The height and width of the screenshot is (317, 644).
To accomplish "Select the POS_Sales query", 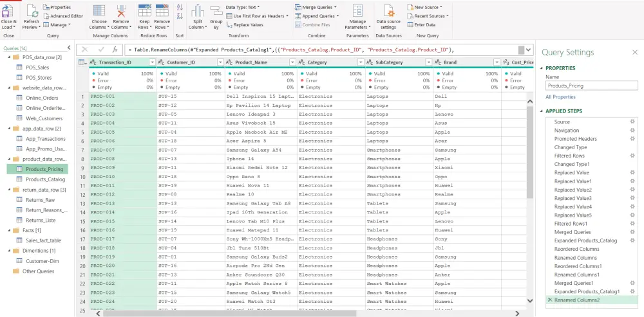I will (x=37, y=68).
